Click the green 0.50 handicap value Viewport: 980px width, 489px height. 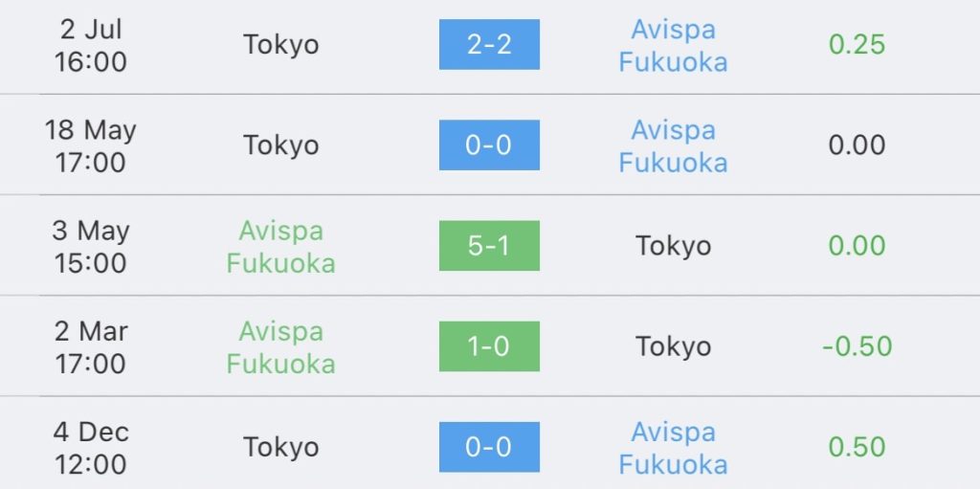(857, 447)
